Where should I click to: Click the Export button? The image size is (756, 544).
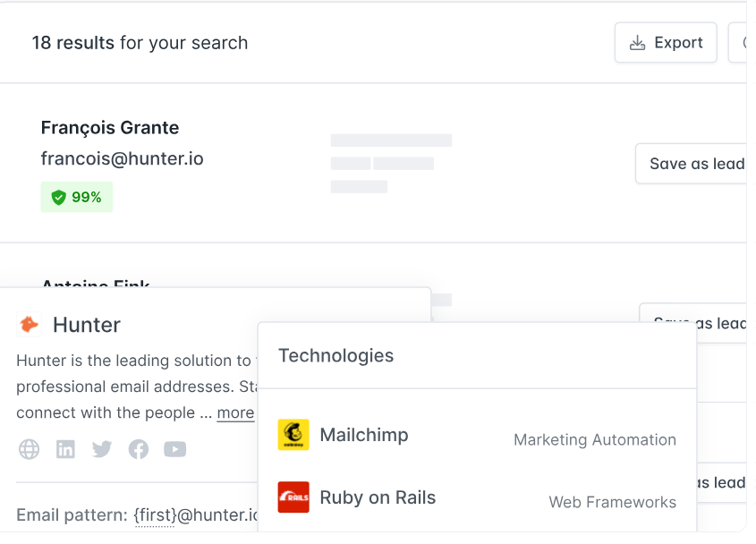666,42
